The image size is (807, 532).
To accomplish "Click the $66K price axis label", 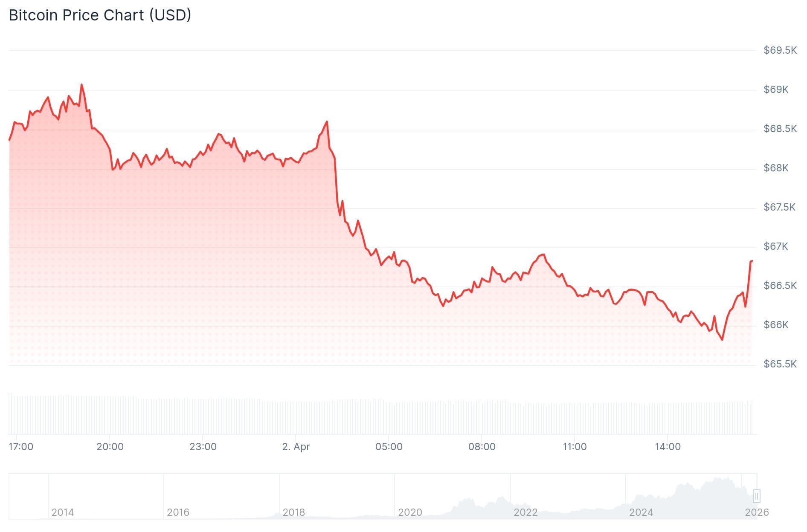I will pyautogui.click(x=776, y=325).
